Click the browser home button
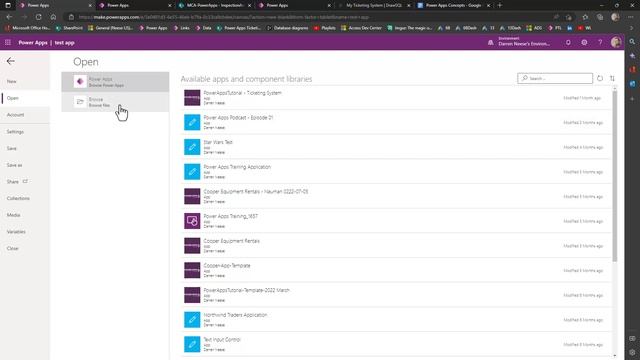 (53, 17)
